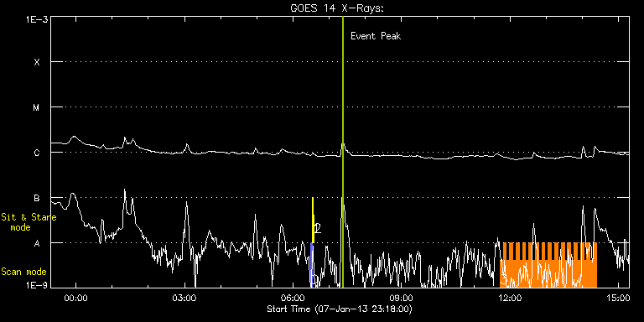
Task: Click the yellow Scan mode label
Action: tap(23, 272)
